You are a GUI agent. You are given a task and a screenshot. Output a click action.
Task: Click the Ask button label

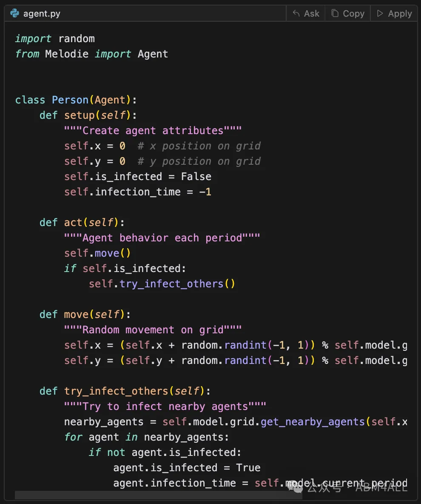click(x=311, y=14)
